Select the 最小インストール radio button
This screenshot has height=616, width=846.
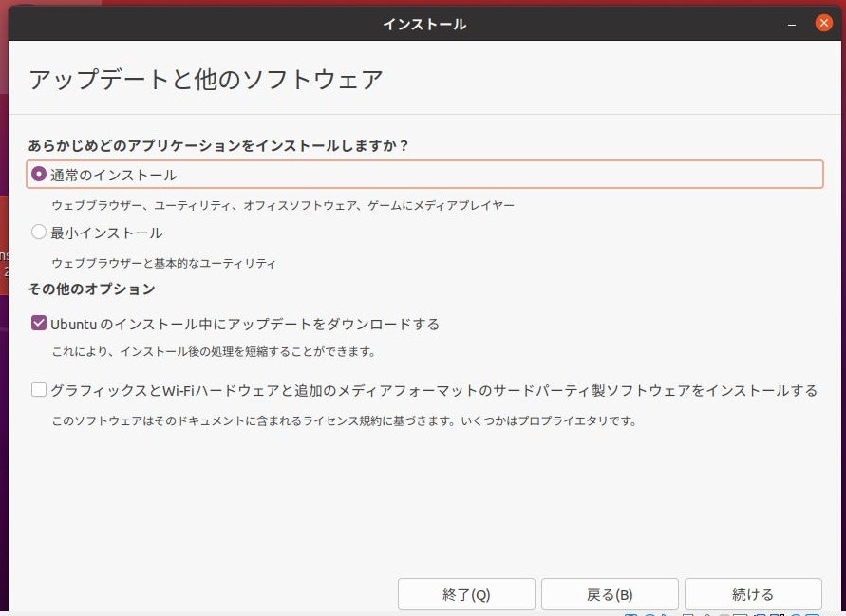[38, 232]
